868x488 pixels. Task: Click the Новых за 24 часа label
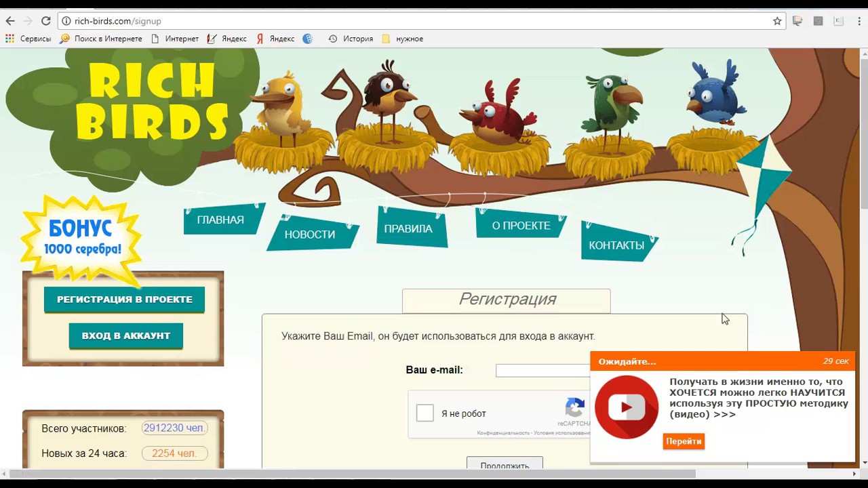click(83, 453)
